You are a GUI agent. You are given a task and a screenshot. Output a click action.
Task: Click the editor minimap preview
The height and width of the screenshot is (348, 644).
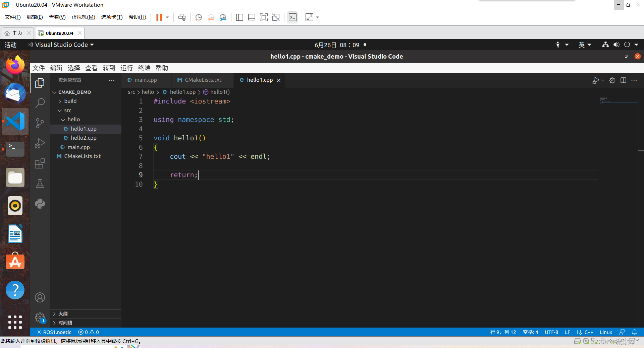click(618, 99)
